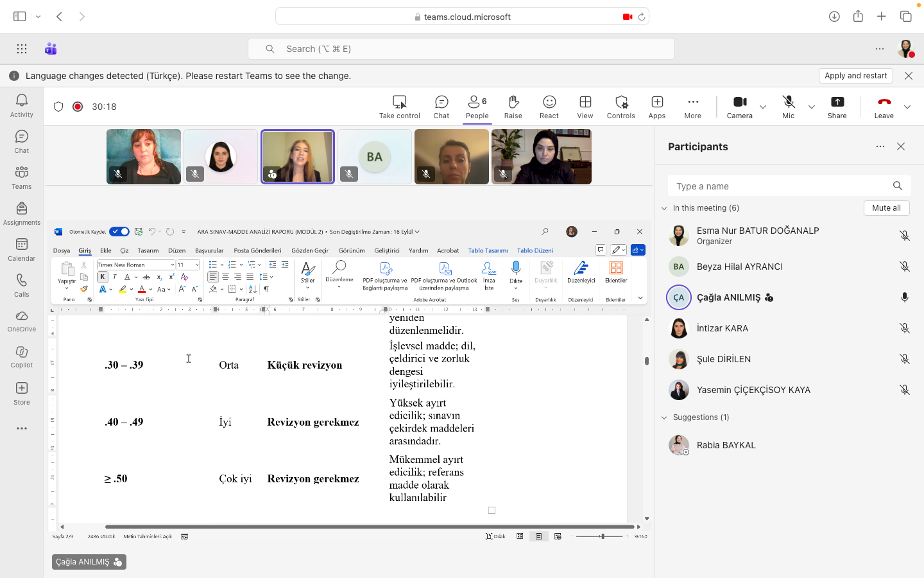The width and height of the screenshot is (924, 578).
Task: Toggle the Camera on or off
Action: [x=740, y=107]
